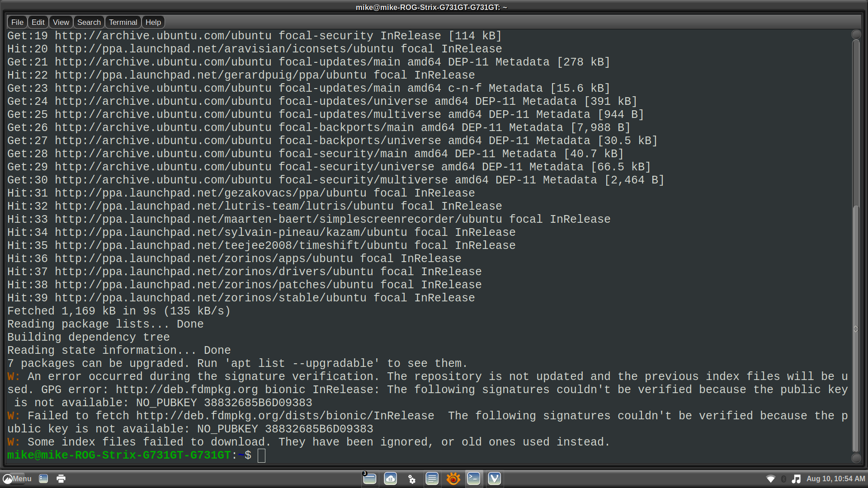
Task: Click the scrollbar bottom arrow button
Action: (856, 458)
